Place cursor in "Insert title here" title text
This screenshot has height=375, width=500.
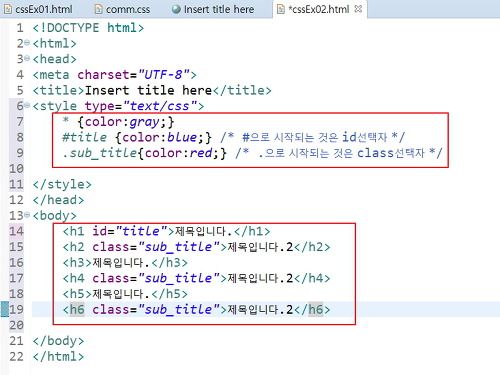point(148,90)
